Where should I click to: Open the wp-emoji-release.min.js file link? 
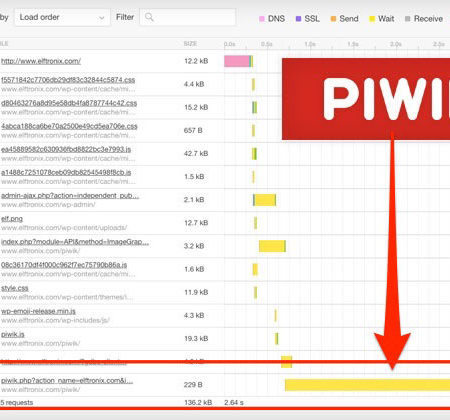coord(38,311)
